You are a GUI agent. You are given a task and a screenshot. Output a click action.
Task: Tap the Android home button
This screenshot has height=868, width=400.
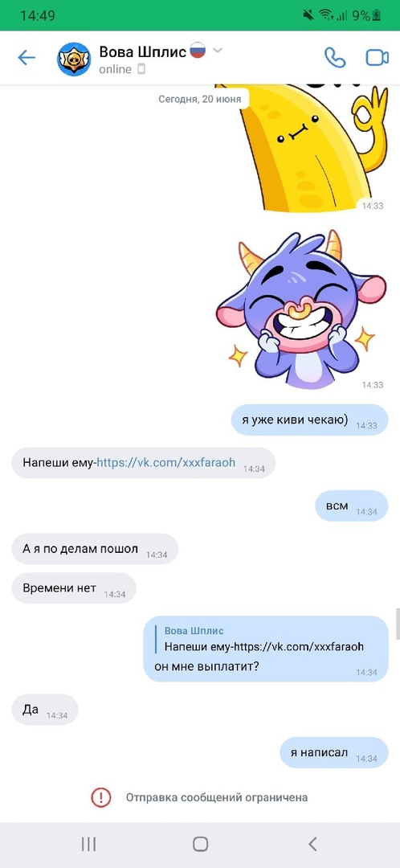click(200, 844)
